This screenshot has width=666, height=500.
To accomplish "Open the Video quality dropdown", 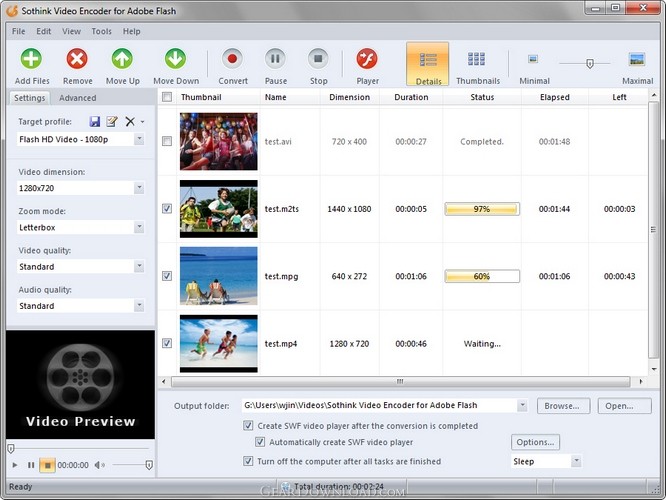I will pos(139,266).
